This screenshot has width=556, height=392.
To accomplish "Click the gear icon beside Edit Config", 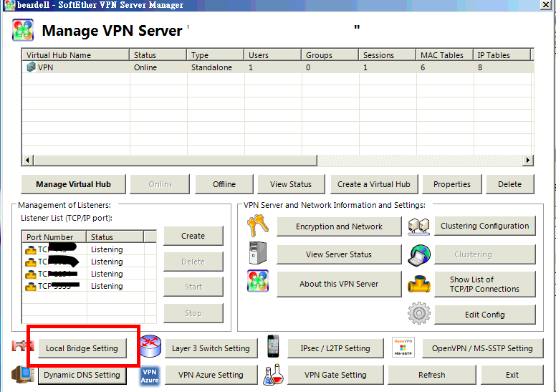I will tap(418, 313).
